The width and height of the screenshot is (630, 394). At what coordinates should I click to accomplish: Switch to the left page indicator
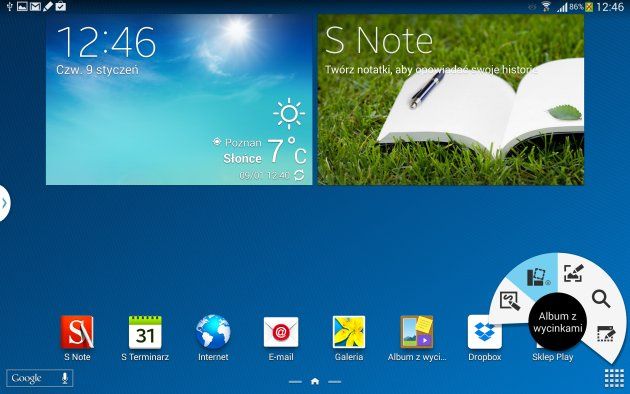(x=295, y=382)
